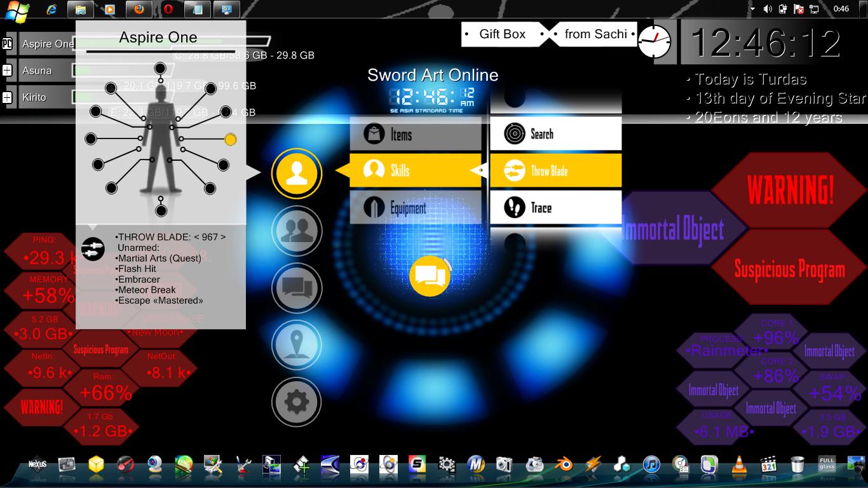Screen dimensions: 868x488
Task: Choose the Search skill
Action: tap(555, 133)
